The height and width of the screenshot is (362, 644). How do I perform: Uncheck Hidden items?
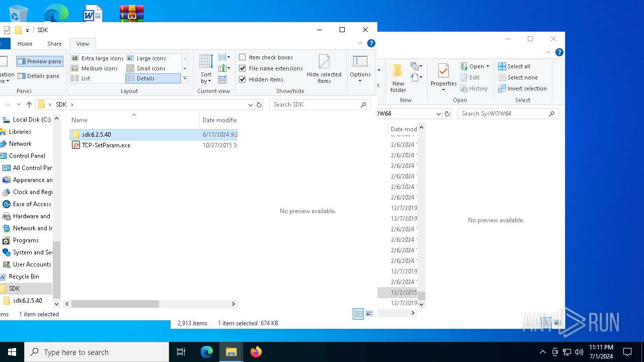click(x=261, y=79)
